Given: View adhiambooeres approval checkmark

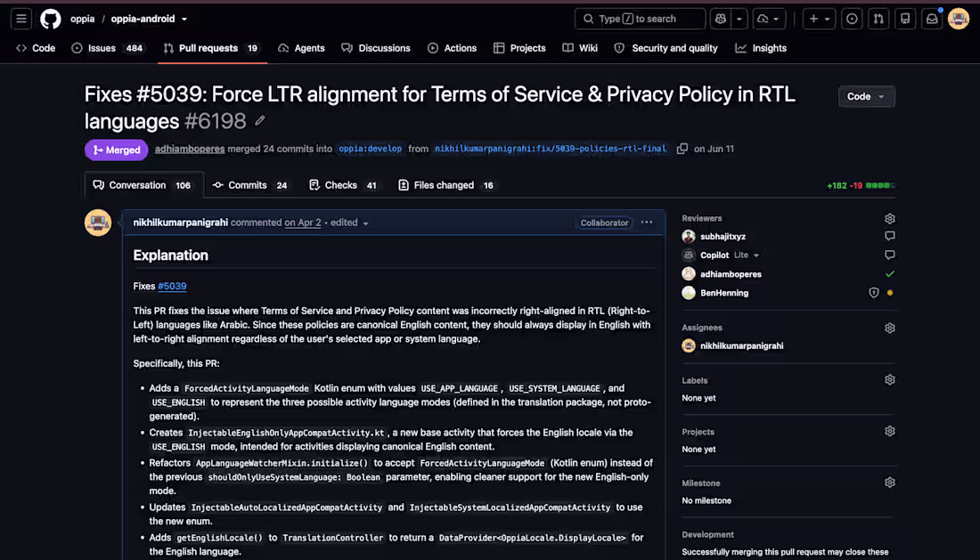Looking at the screenshot, I should click(890, 274).
